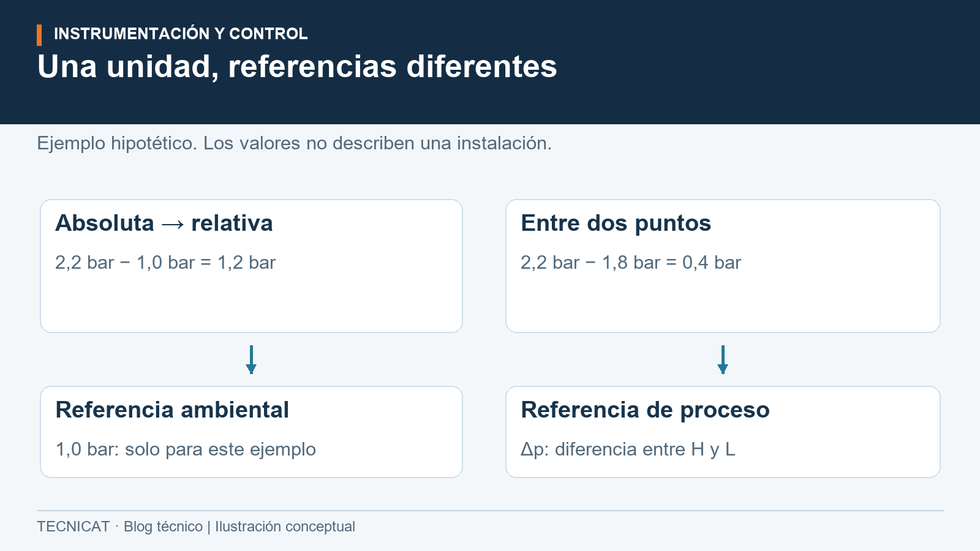Click the footer text 'TECNICAT · Blog técnico | Ilustración conceptual'
The image size is (980, 551).
tap(196, 527)
